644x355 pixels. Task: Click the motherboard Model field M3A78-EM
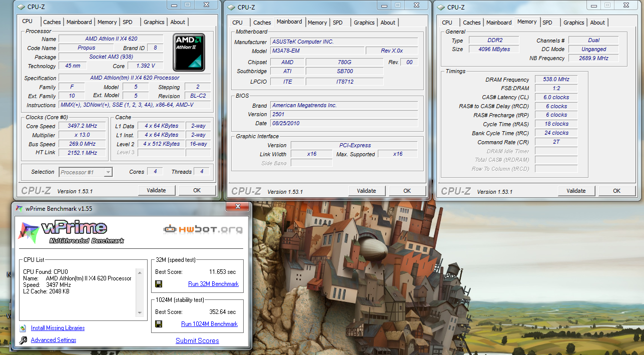[317, 51]
